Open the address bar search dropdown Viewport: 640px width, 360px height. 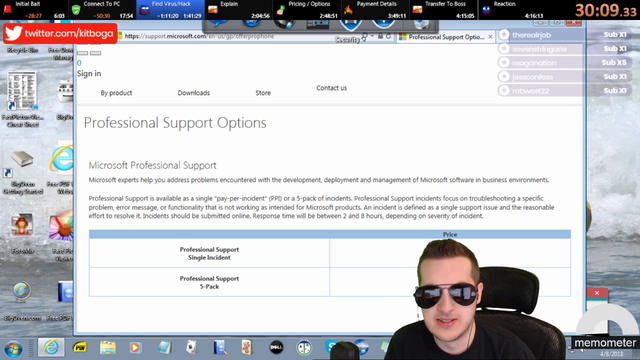tap(372, 36)
